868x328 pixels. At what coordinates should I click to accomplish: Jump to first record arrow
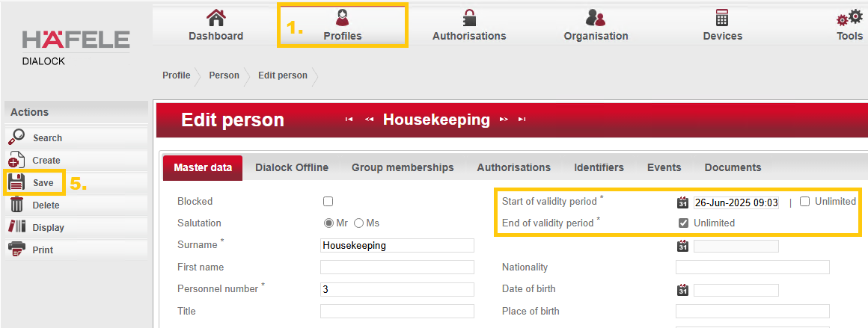point(349,120)
